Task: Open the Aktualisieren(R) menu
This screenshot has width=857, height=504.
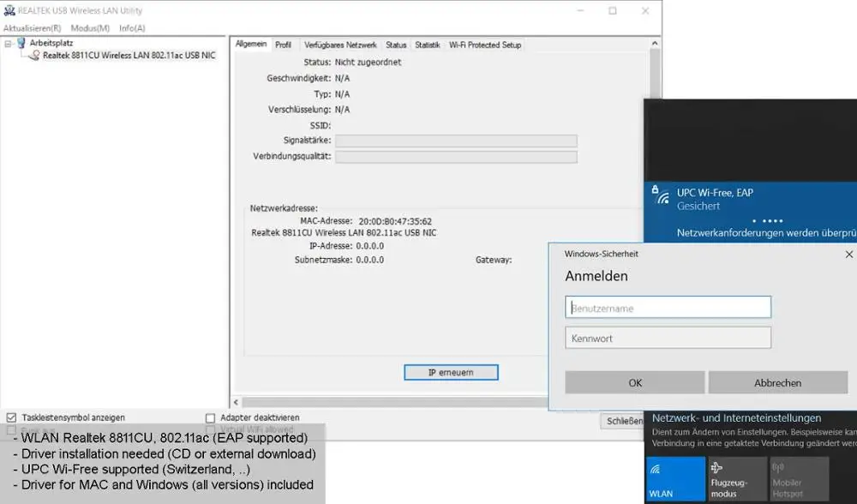Action: pos(33,28)
